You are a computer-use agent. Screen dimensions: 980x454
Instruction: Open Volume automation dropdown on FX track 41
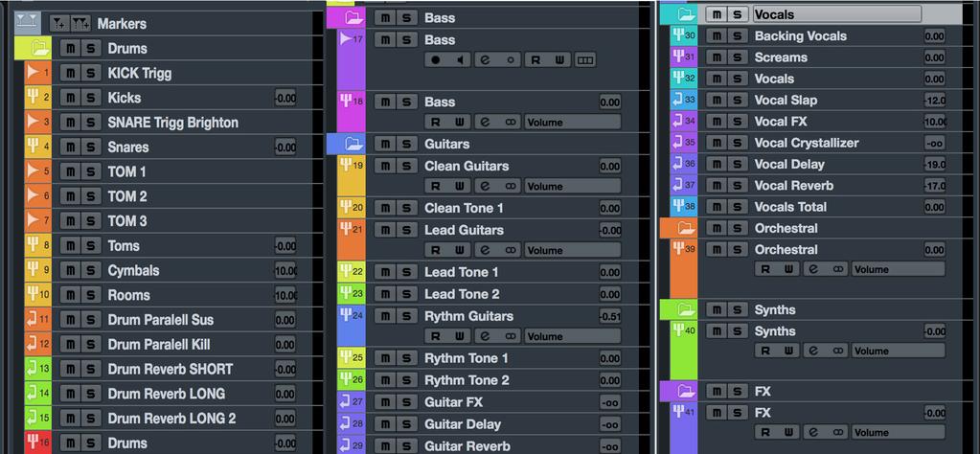[x=899, y=432]
